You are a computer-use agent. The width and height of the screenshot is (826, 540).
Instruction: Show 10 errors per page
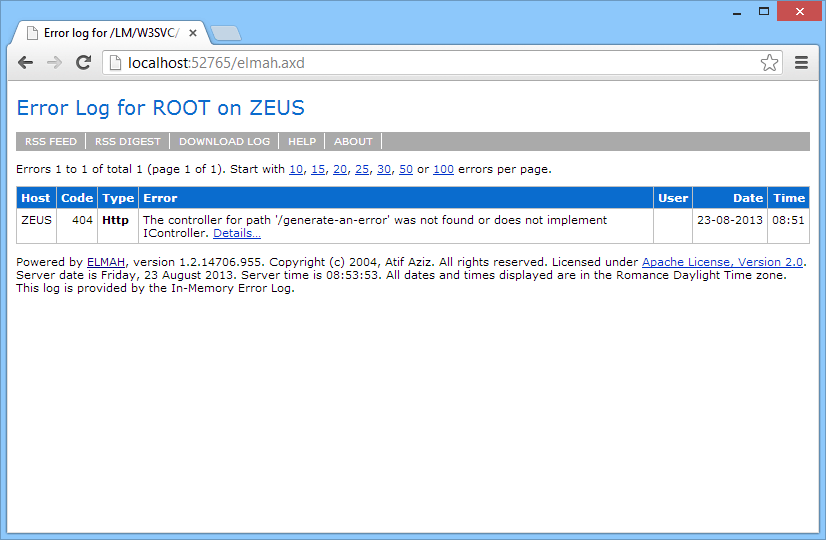[x=296, y=169]
